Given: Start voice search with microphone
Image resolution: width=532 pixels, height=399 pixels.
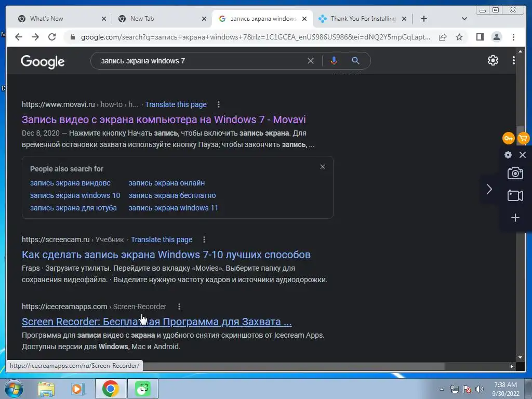Looking at the screenshot, I should 334,61.
